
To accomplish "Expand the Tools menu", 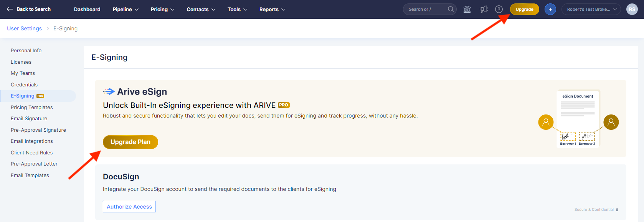I will [237, 9].
